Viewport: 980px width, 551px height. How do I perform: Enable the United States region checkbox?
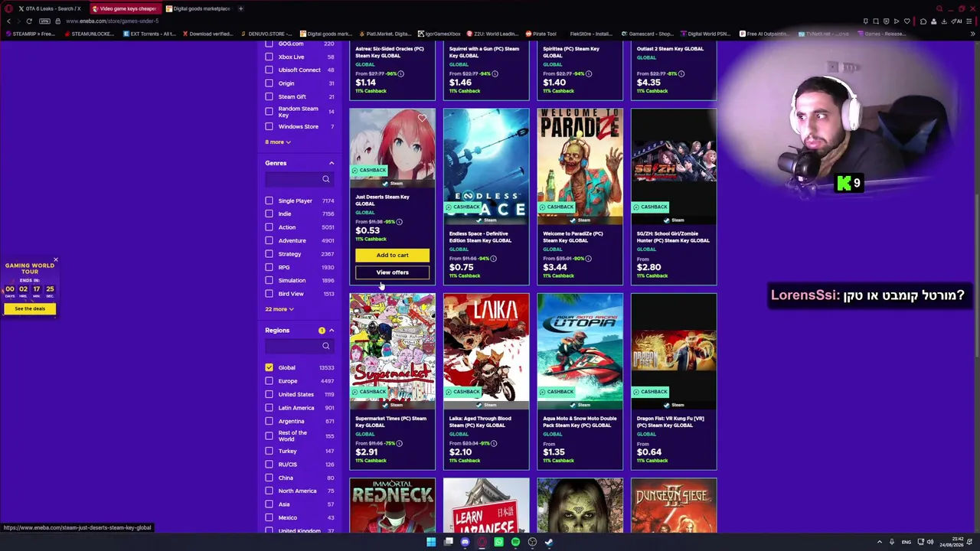click(x=269, y=394)
